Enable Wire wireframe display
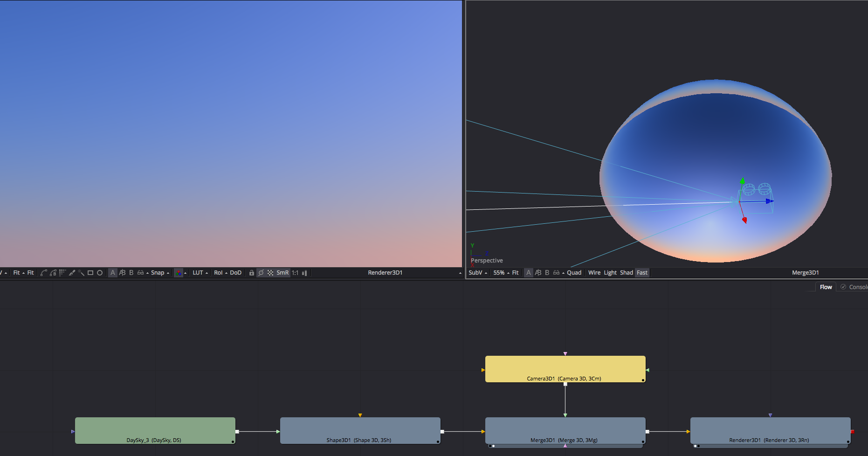868x456 pixels. coord(594,273)
